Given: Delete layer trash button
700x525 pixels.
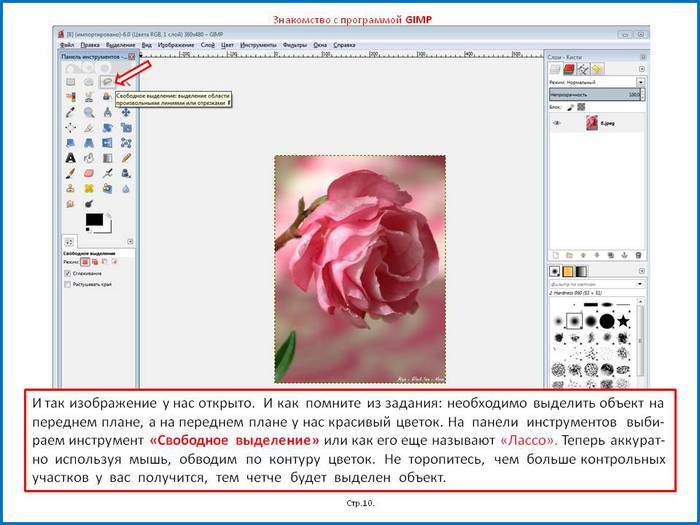Looking at the screenshot, I should (x=638, y=255).
